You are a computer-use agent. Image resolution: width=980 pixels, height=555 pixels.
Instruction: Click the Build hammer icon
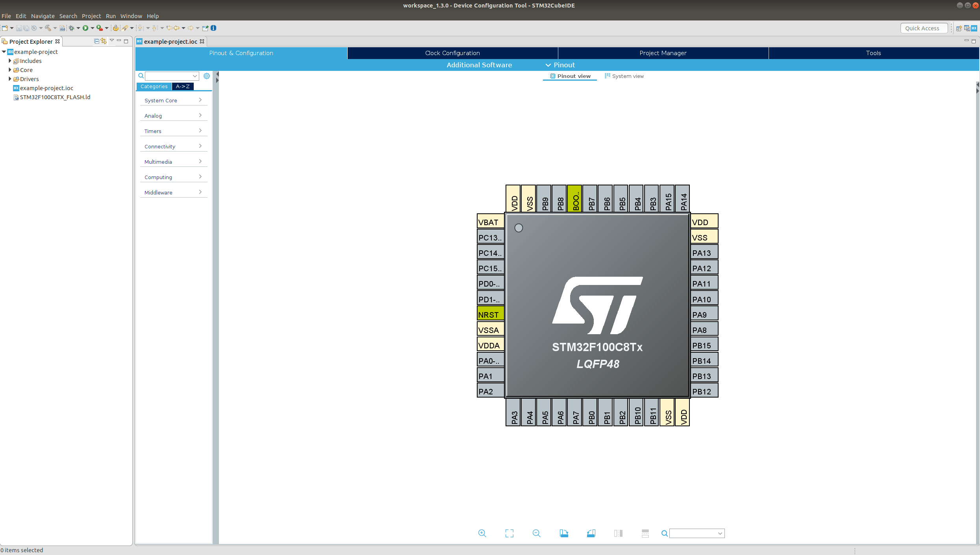point(48,28)
